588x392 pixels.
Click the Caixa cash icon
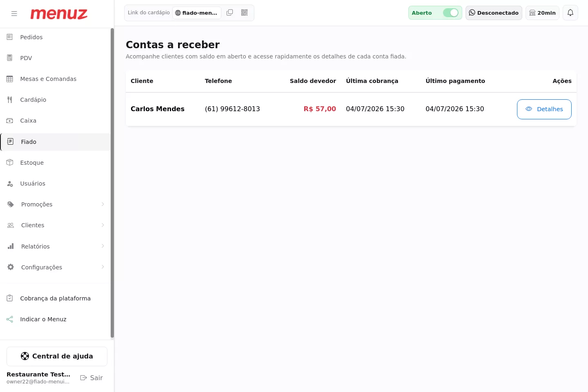[10, 121]
